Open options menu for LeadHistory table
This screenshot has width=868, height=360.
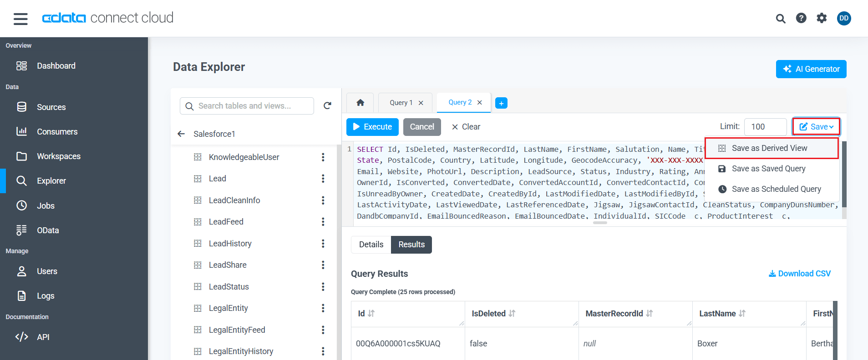pos(323,244)
